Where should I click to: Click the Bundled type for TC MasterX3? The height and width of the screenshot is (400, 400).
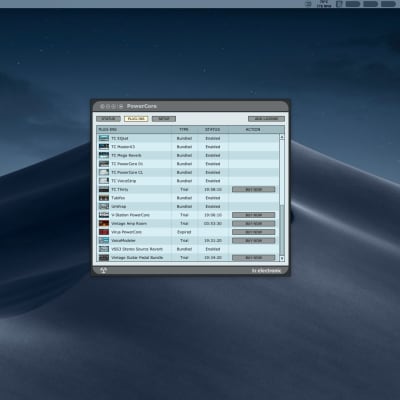(184, 147)
